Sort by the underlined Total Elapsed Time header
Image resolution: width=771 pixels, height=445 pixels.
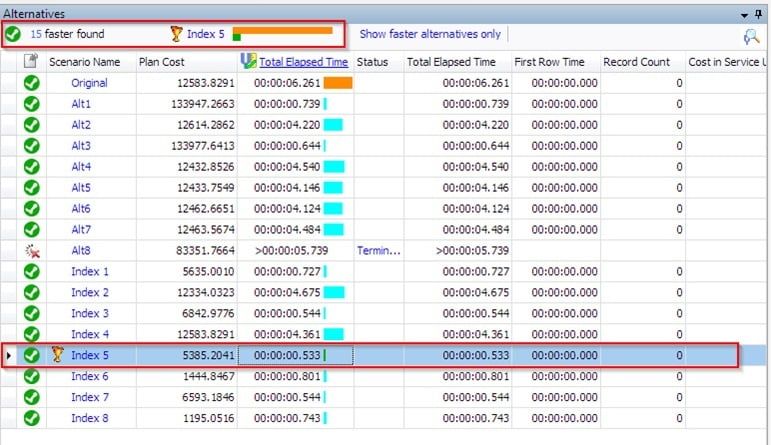pos(303,62)
